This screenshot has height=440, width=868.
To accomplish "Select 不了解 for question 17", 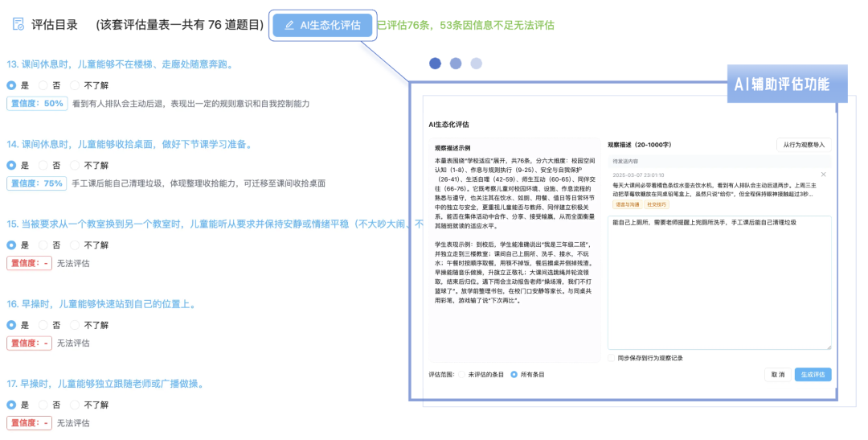I will pos(75,405).
